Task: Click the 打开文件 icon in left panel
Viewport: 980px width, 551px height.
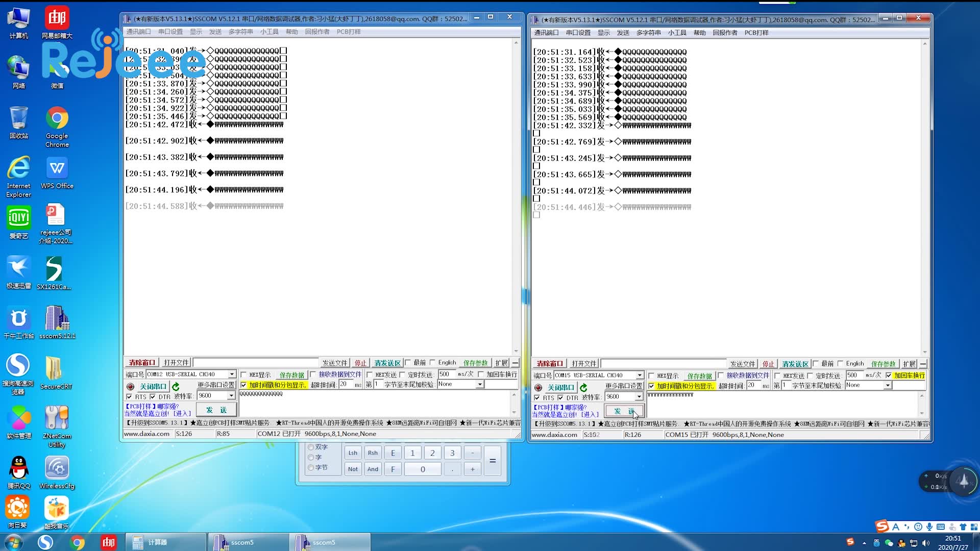Action: [176, 363]
